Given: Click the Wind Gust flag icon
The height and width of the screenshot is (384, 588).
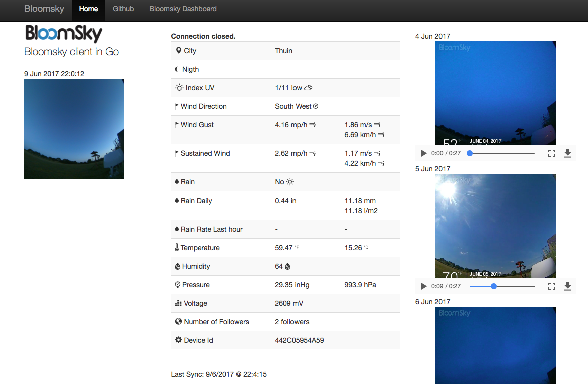Looking at the screenshot, I should pyautogui.click(x=176, y=125).
